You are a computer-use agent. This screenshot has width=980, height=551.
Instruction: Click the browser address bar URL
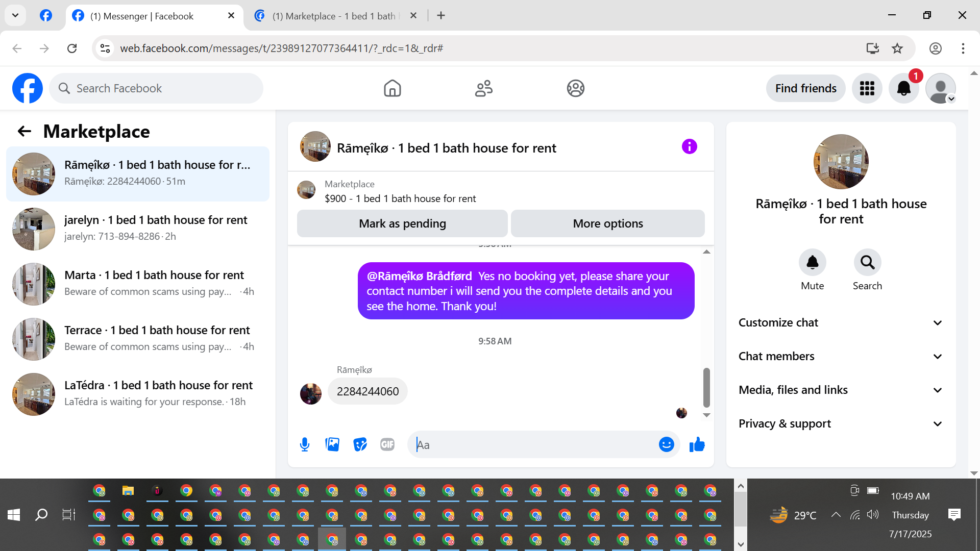pos(281,48)
